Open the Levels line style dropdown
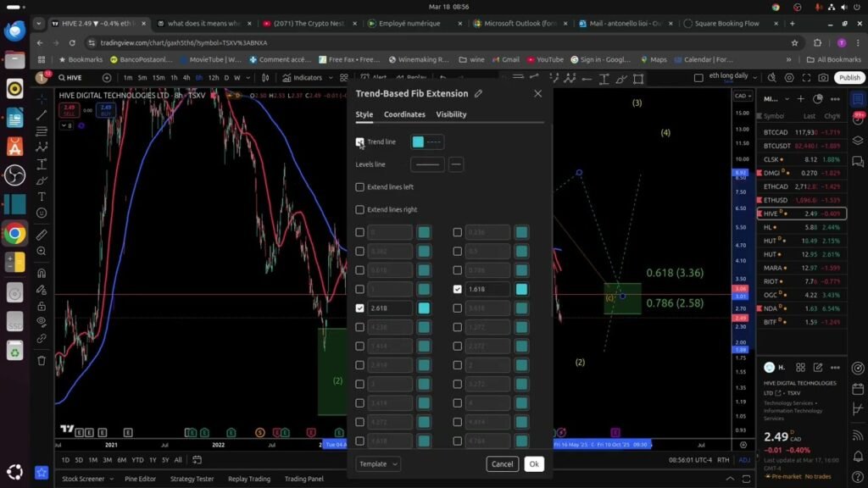Image resolution: width=868 pixels, height=488 pixels. pos(456,164)
